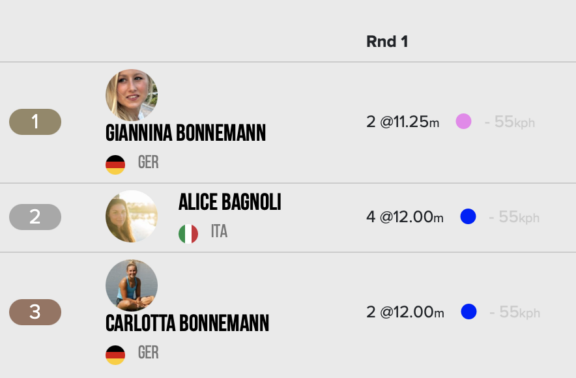Viewport: 576px width, 378px height.
Task: Click the German flag under Carlotta Bonnemann
Action: (115, 355)
